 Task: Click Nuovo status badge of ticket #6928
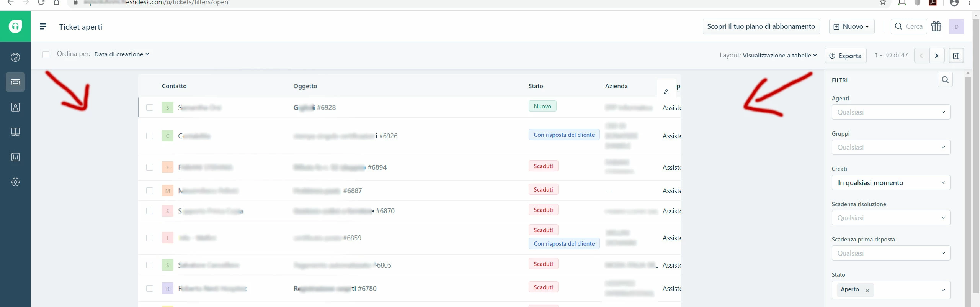click(x=542, y=106)
